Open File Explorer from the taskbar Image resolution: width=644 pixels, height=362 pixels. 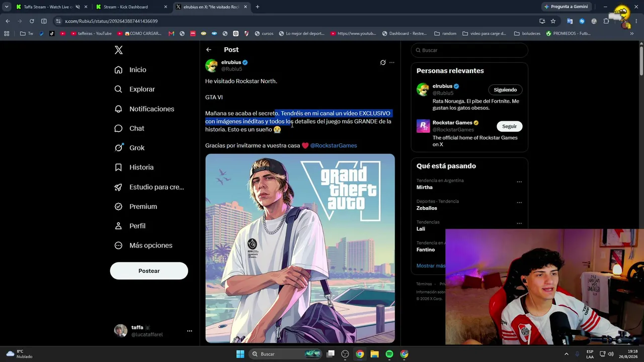pos(374,354)
